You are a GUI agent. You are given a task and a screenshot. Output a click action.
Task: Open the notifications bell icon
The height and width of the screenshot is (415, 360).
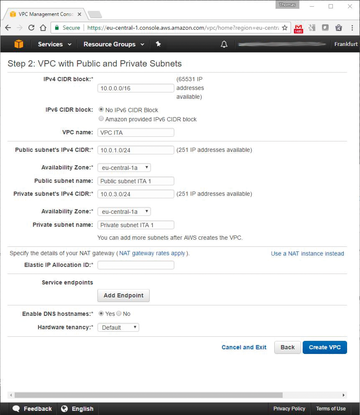point(224,44)
